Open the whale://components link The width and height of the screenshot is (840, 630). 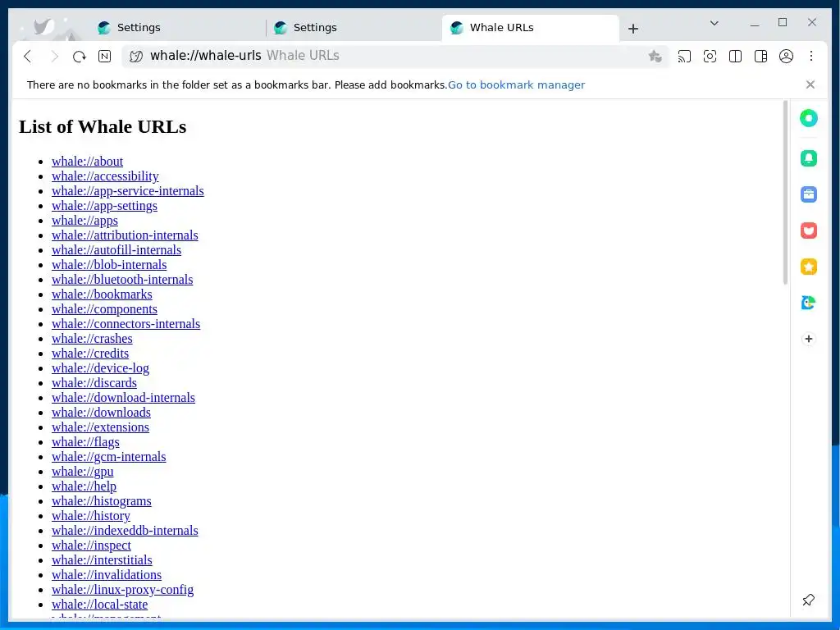point(104,309)
